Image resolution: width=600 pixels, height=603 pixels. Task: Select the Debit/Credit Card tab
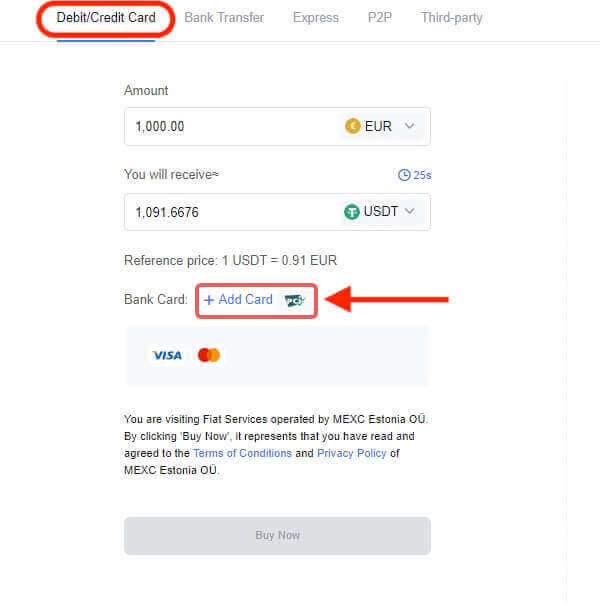[105, 18]
